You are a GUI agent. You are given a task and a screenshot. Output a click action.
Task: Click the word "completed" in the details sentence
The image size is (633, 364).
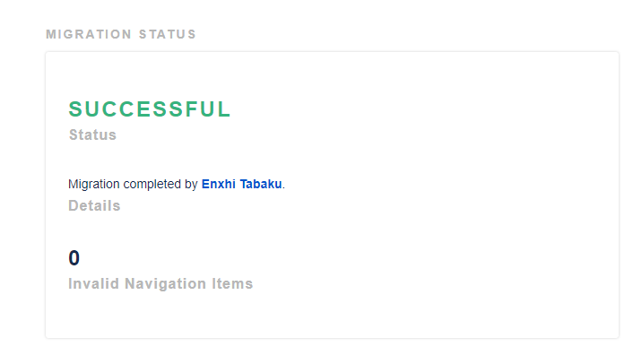point(152,184)
